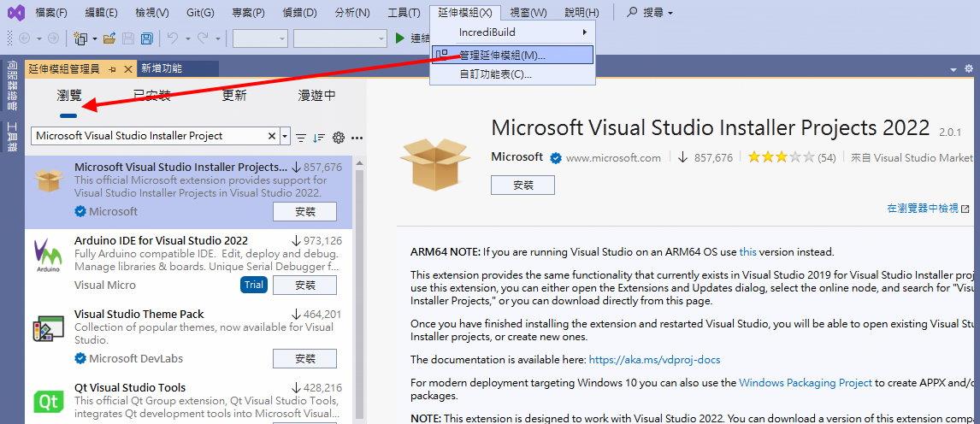
Task: Close the 延伸模組管理員 document tab
Action: pyautogui.click(x=128, y=68)
